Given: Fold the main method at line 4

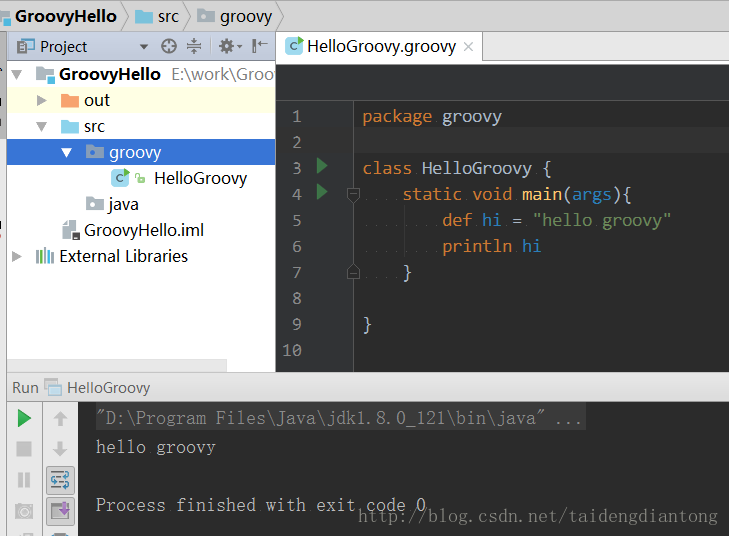Looking at the screenshot, I should click(353, 195).
